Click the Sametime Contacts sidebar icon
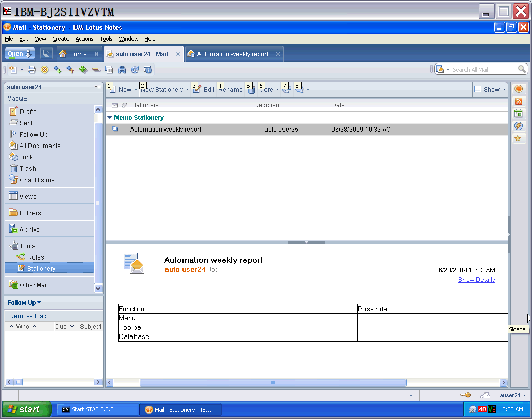532x419 pixels. [x=519, y=89]
